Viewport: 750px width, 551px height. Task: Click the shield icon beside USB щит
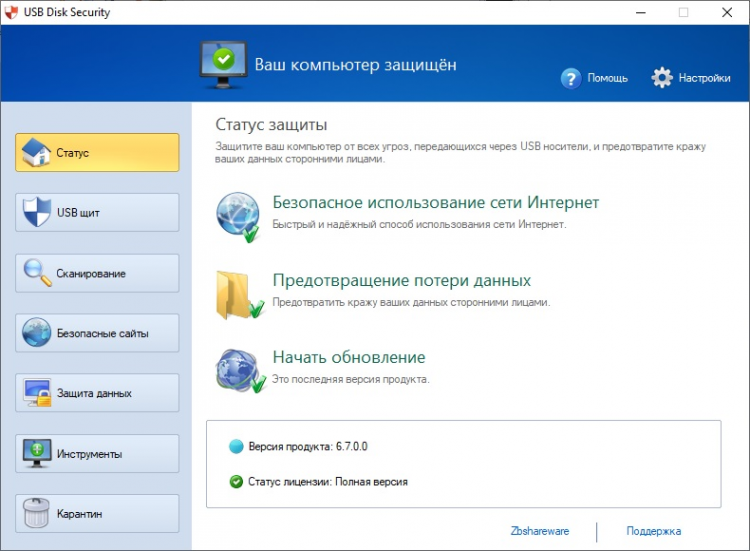[x=37, y=212]
